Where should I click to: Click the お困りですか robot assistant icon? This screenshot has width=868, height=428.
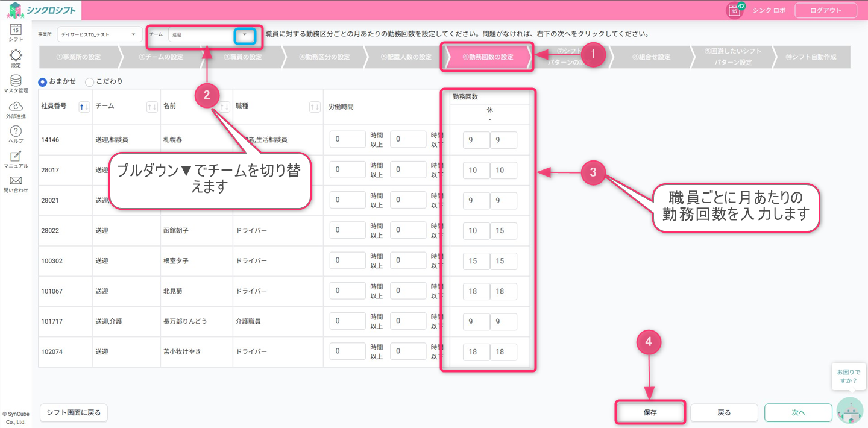pos(850,411)
